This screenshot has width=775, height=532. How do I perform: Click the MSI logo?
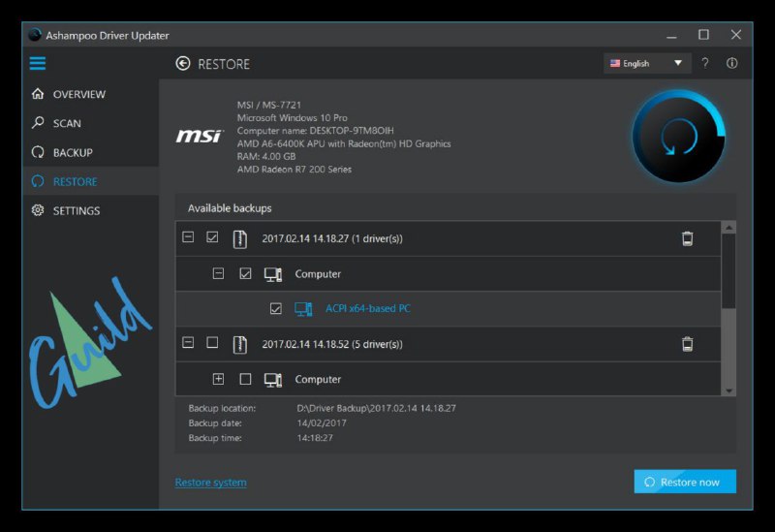(200, 136)
